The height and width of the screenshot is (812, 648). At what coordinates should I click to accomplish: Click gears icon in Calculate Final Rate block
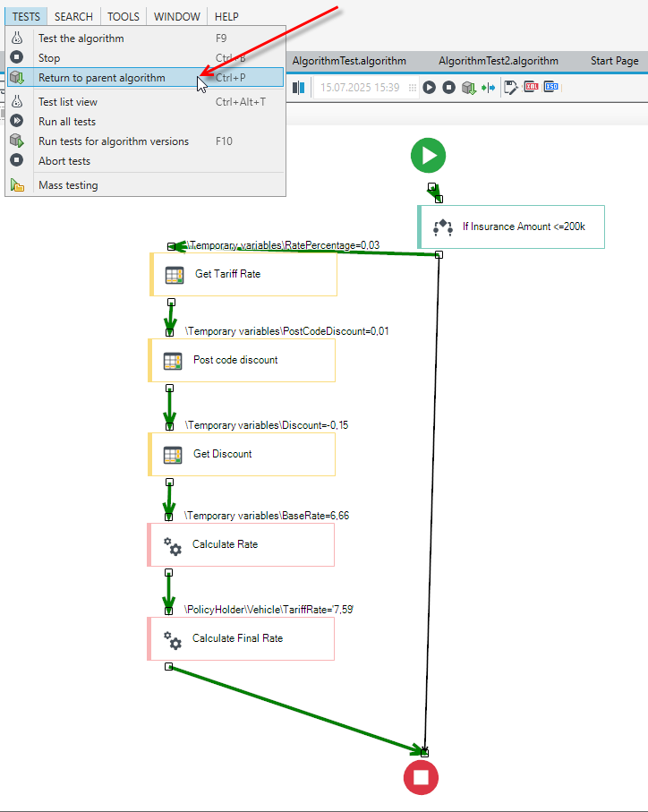(173, 640)
